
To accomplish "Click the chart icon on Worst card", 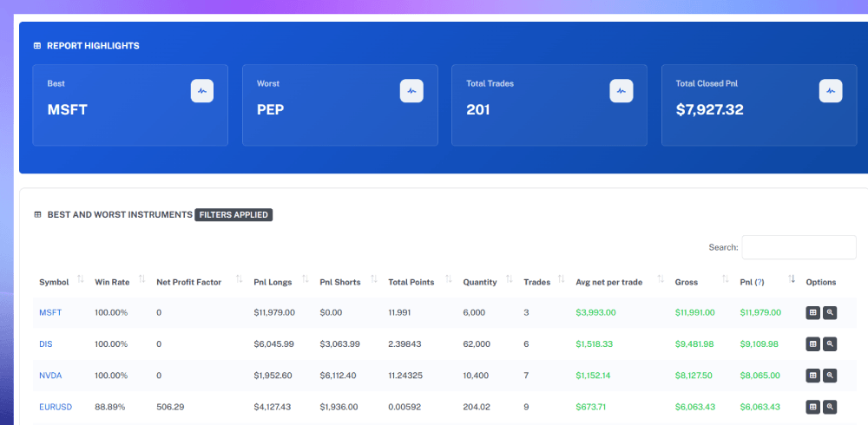I will pyautogui.click(x=411, y=91).
